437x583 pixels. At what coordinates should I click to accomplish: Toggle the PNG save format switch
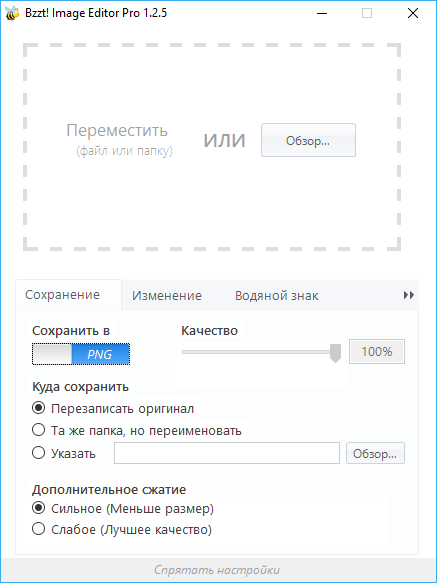(x=81, y=354)
